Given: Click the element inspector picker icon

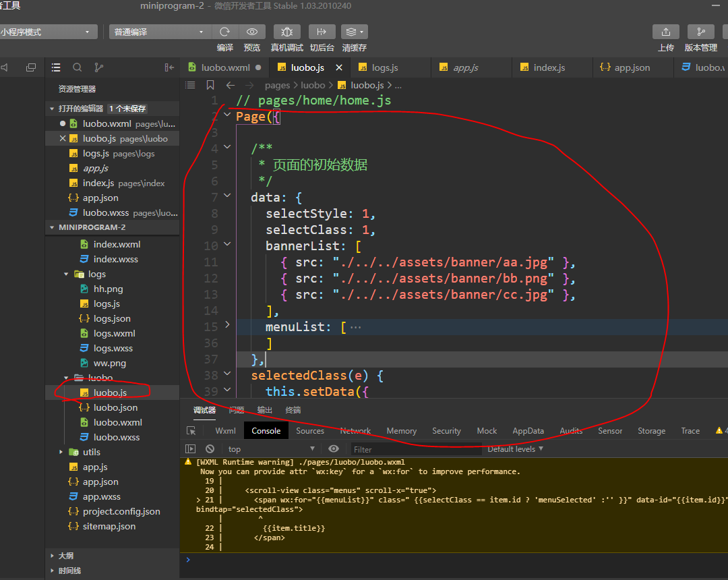Looking at the screenshot, I should (191, 431).
